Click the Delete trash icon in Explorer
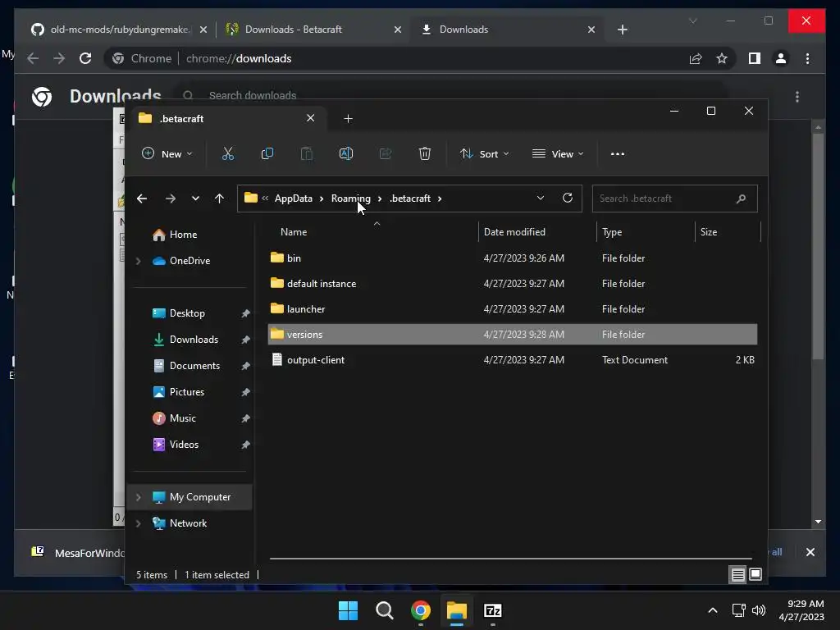Image resolution: width=840 pixels, height=630 pixels. coord(425,153)
